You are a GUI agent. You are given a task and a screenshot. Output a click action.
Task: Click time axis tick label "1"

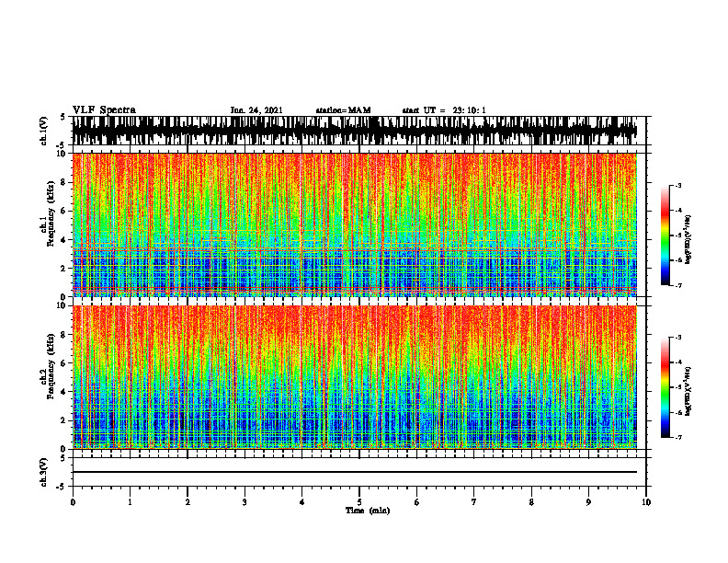click(130, 502)
